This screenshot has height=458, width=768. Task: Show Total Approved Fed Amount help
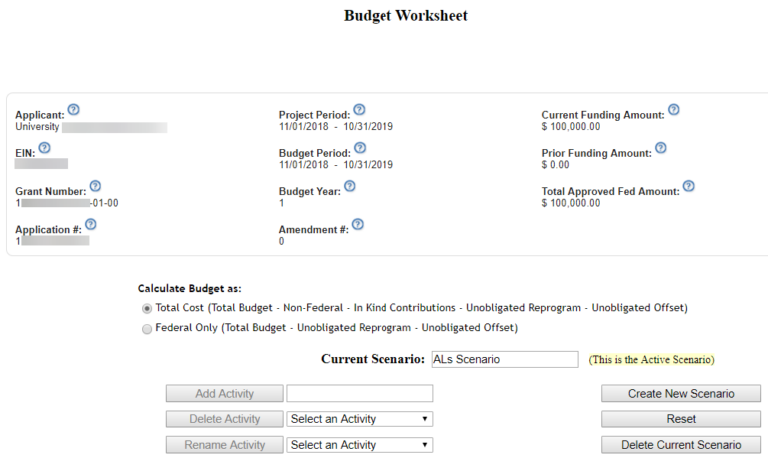(x=688, y=186)
